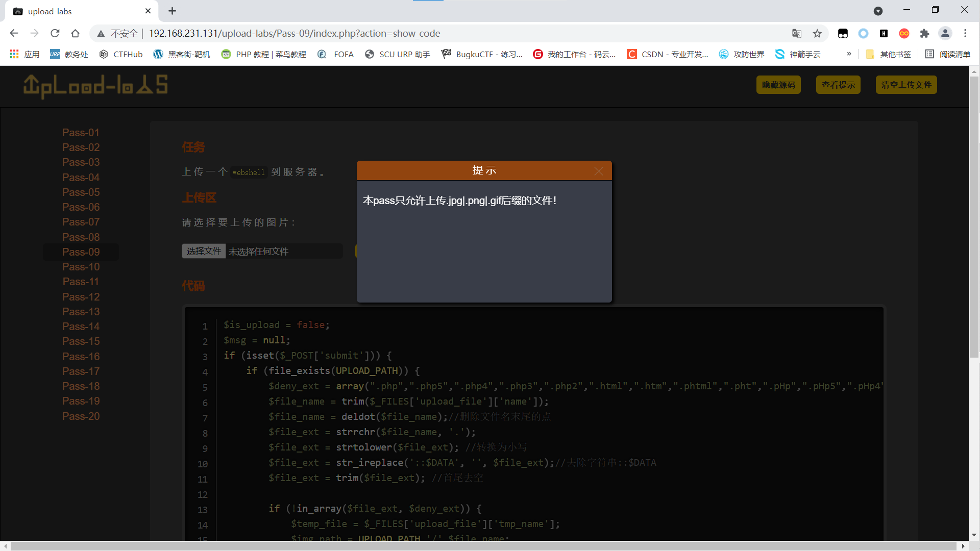The image size is (980, 551).
Task: Select the highlighted Pass-09 entry
Action: (x=81, y=252)
